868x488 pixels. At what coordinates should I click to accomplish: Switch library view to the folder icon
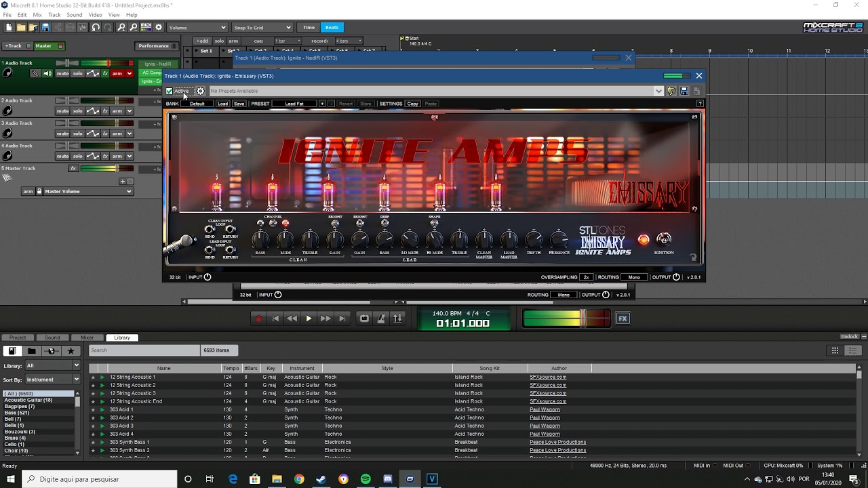[31, 350]
